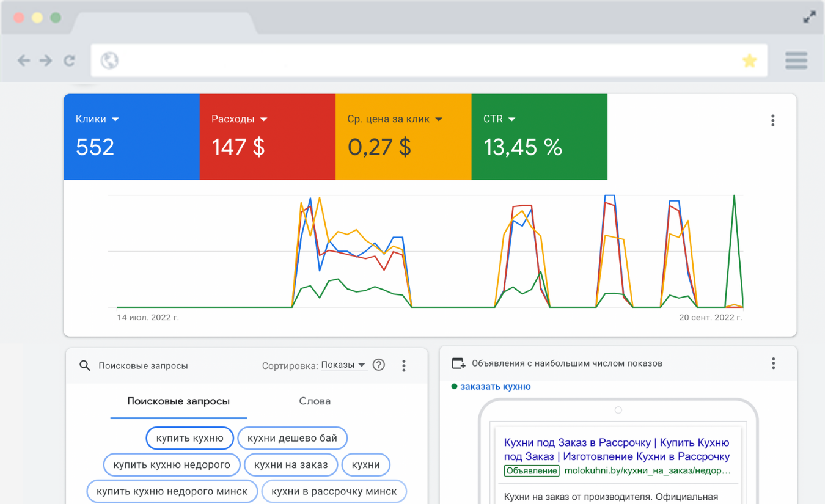
Task: Expand the Ср. цена за клик dropdown
Action: [395, 119]
